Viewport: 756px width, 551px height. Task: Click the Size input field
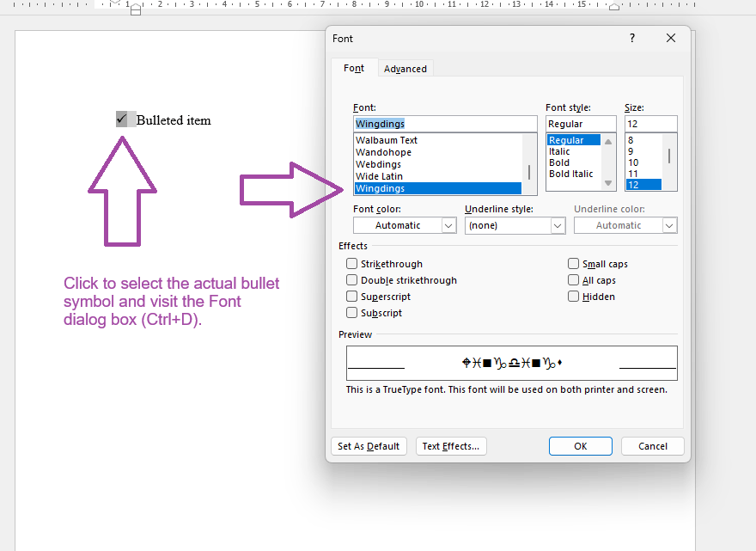click(651, 124)
